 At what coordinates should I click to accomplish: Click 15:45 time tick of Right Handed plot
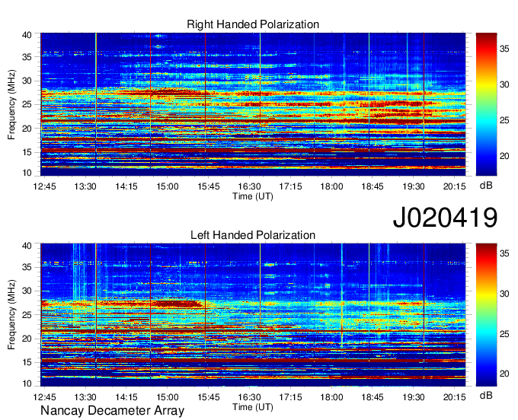[209, 186]
